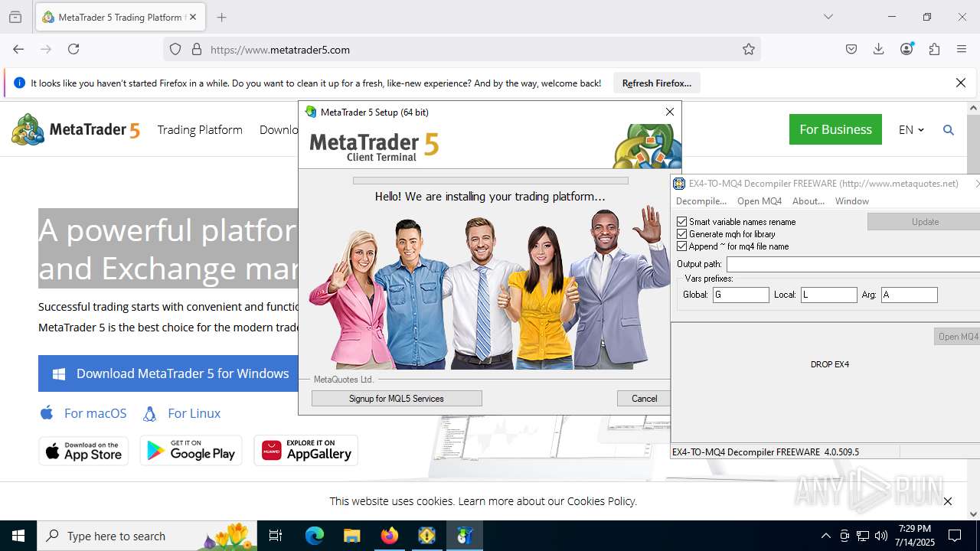The height and width of the screenshot is (551, 980).
Task: Open the For Linux link
Action: click(x=182, y=413)
